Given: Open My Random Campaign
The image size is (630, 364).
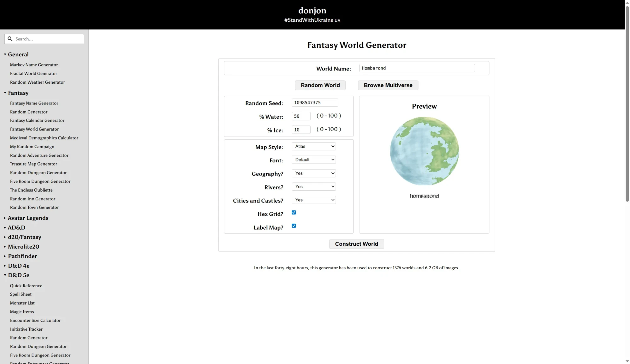Looking at the screenshot, I should click(x=32, y=147).
